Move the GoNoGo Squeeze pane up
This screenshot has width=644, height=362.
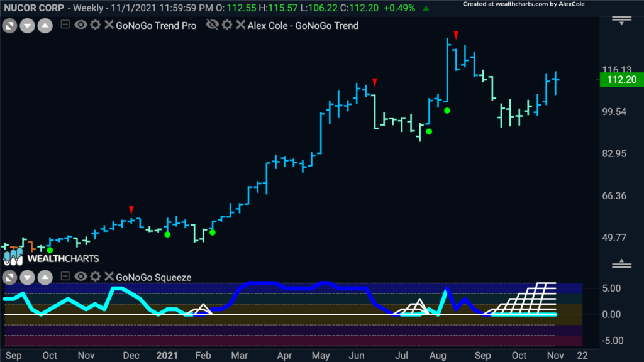pyautogui.click(x=45, y=278)
